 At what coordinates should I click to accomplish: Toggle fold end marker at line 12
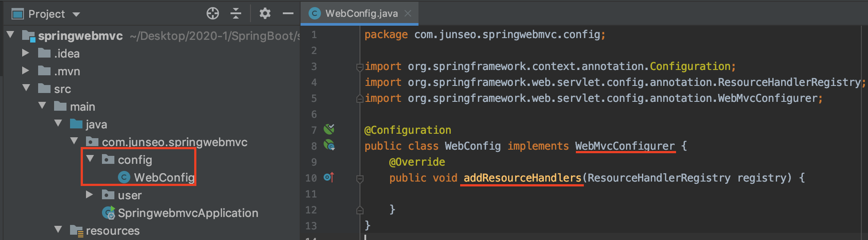(360, 210)
